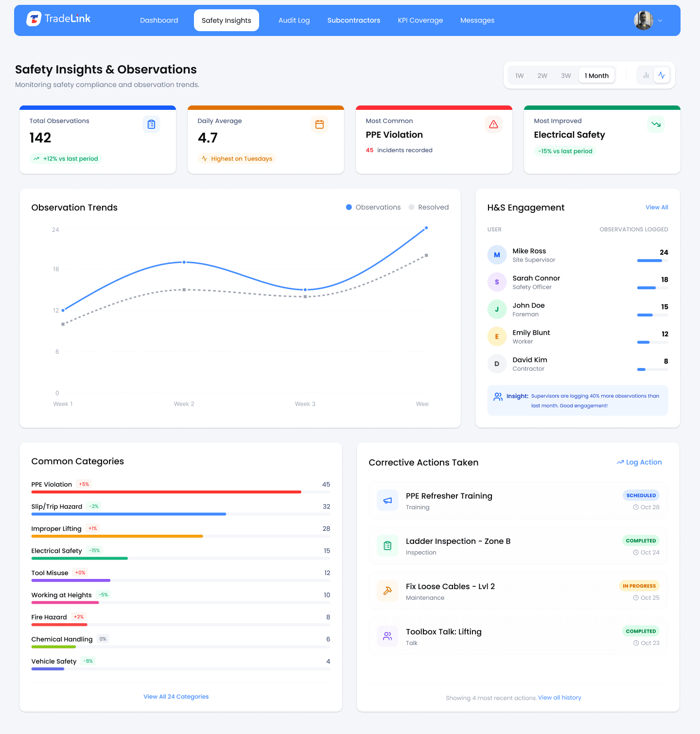Open the Audit Log tab
Screen dimensions: 700x734
tap(294, 20)
